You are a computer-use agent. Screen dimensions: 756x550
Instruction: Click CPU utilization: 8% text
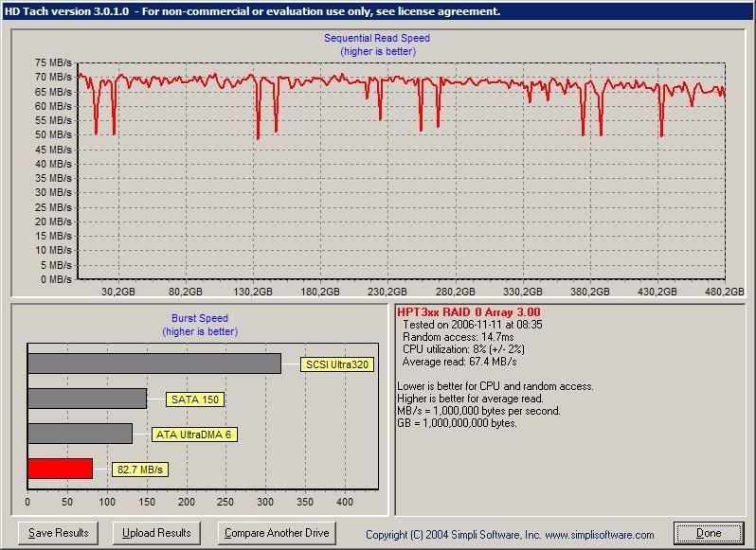pyautogui.click(x=463, y=349)
